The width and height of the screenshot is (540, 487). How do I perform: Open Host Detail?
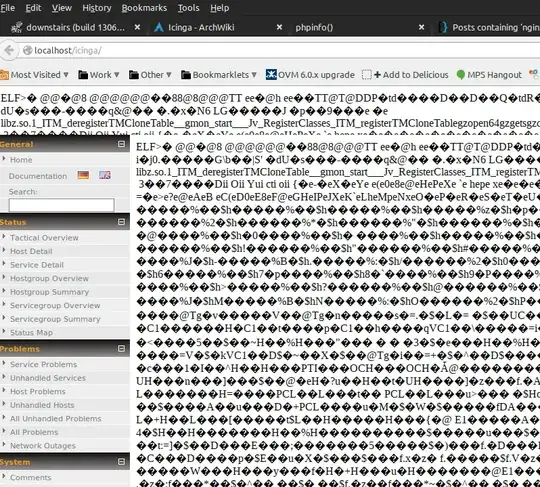tap(31, 251)
